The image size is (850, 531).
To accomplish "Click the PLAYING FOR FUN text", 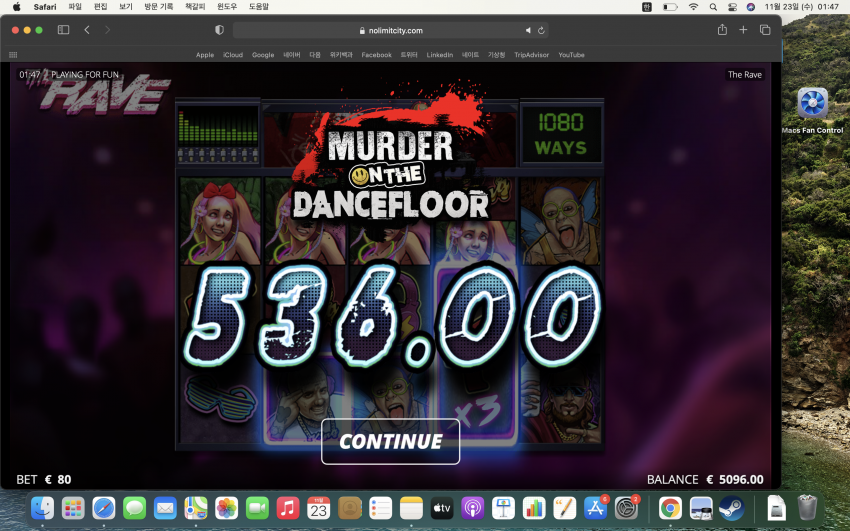I will pos(85,75).
